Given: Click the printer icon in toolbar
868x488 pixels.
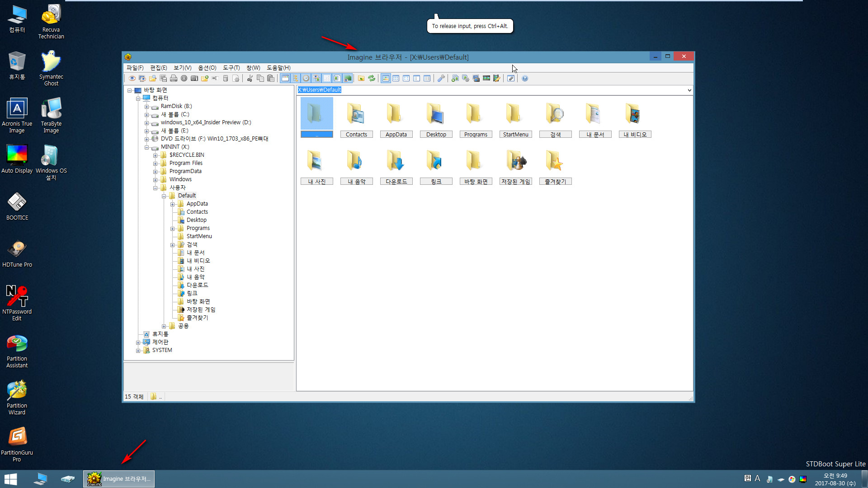Looking at the screenshot, I should tap(174, 78).
